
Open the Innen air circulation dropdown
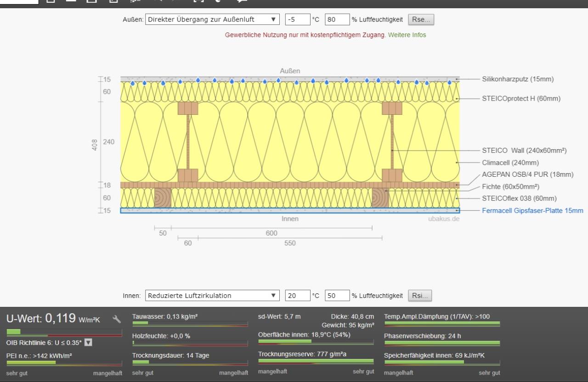pos(212,296)
